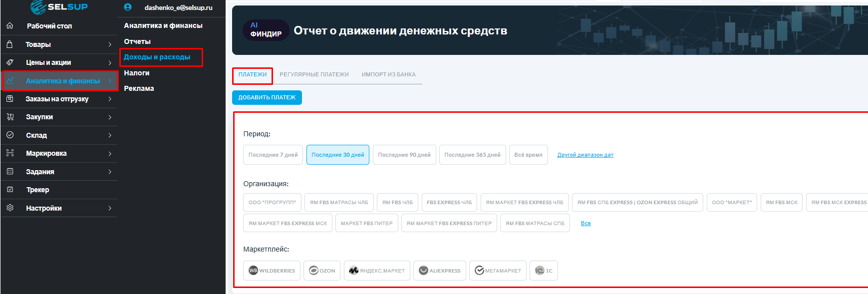868x294 pixels.
Task: Toggle organization ООО "МАРКЕТ"
Action: [x=732, y=202]
